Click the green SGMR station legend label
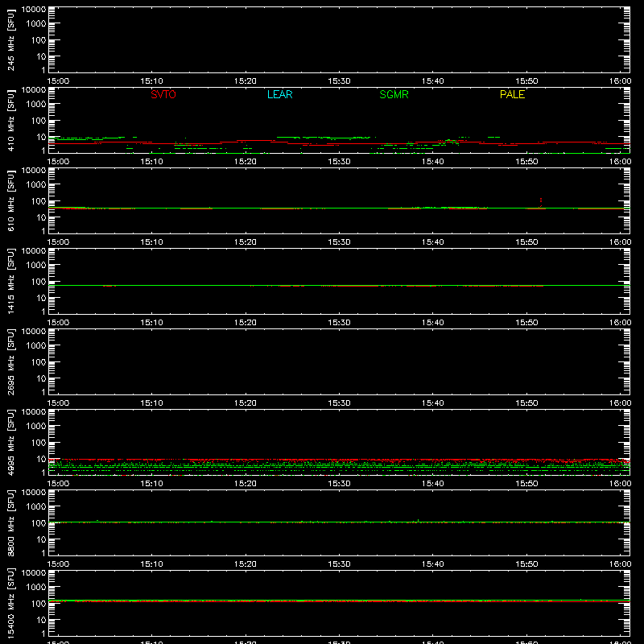 coord(394,94)
